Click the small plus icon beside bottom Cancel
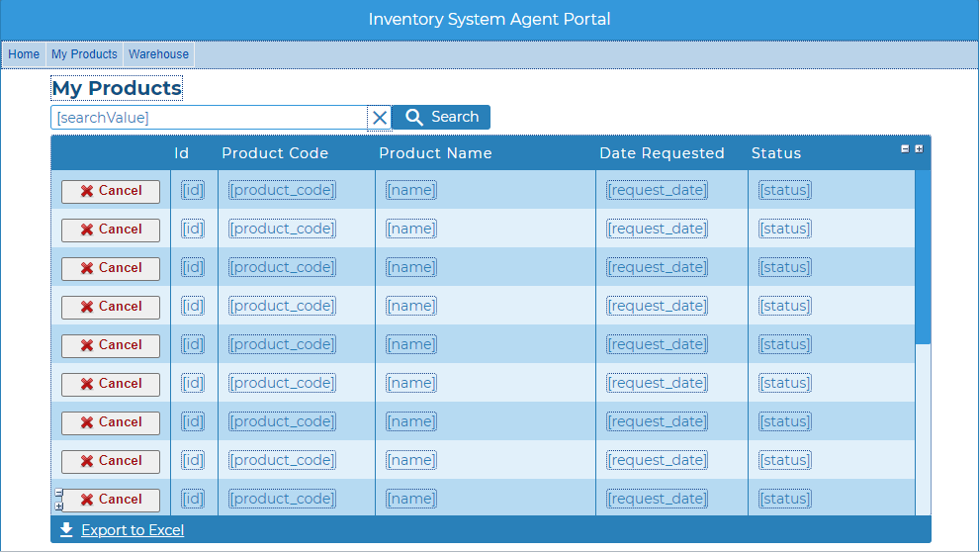This screenshot has height=553, width=980. tap(58, 507)
